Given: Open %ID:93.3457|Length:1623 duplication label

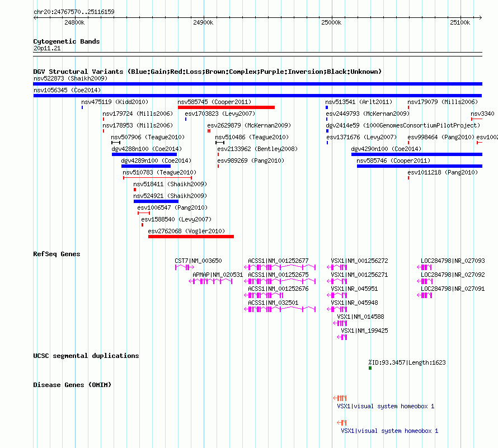Looking at the screenshot, I should 407,362.
